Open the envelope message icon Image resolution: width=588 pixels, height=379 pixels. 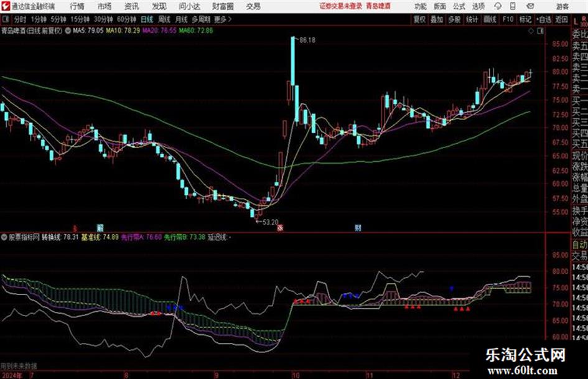coord(530,6)
